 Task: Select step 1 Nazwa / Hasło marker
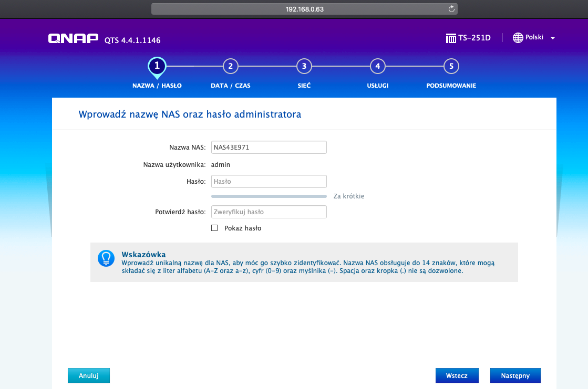(157, 67)
